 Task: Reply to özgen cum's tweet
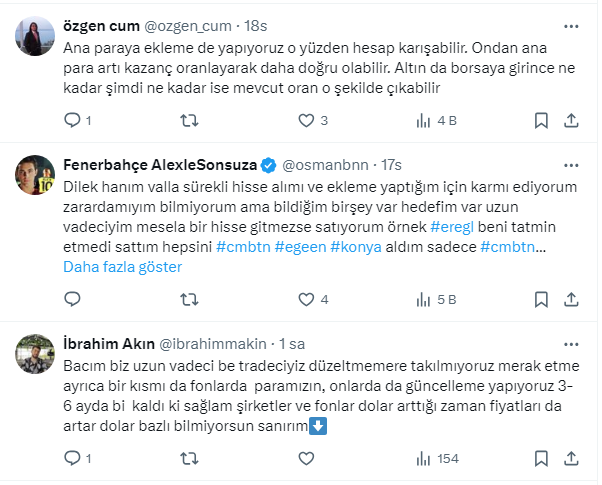(x=72, y=120)
